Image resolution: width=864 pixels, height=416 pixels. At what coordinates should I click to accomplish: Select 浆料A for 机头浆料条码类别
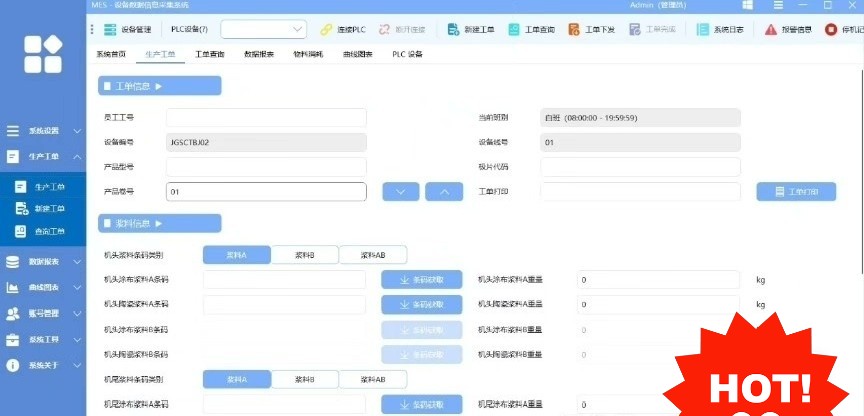(x=237, y=255)
